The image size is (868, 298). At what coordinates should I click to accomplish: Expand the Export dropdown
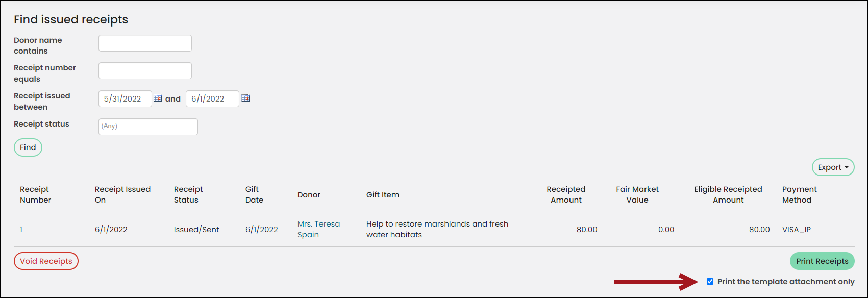[833, 167]
